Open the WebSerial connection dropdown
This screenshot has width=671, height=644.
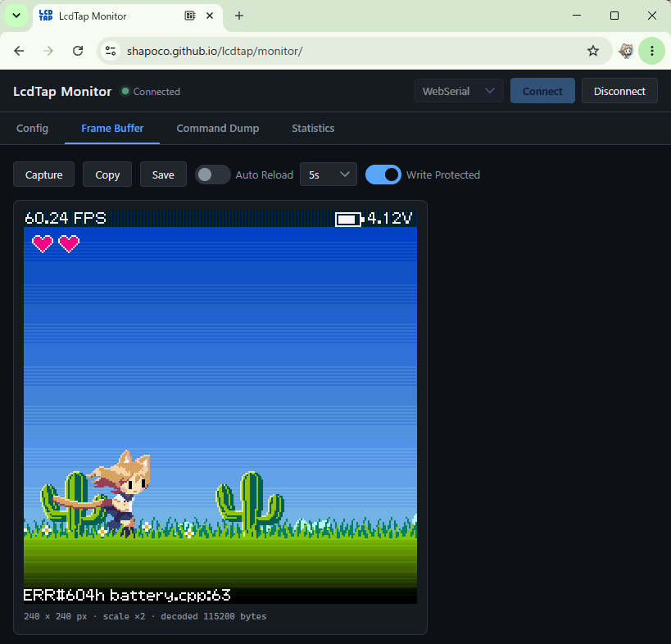[x=458, y=91]
